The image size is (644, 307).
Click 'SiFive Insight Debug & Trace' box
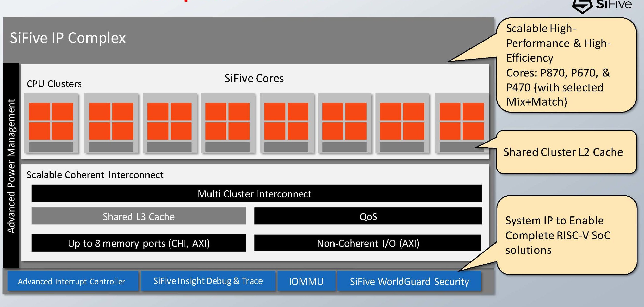tap(208, 281)
